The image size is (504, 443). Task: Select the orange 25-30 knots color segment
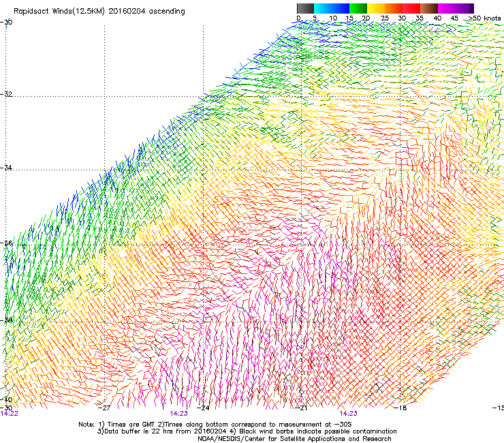[394, 8]
